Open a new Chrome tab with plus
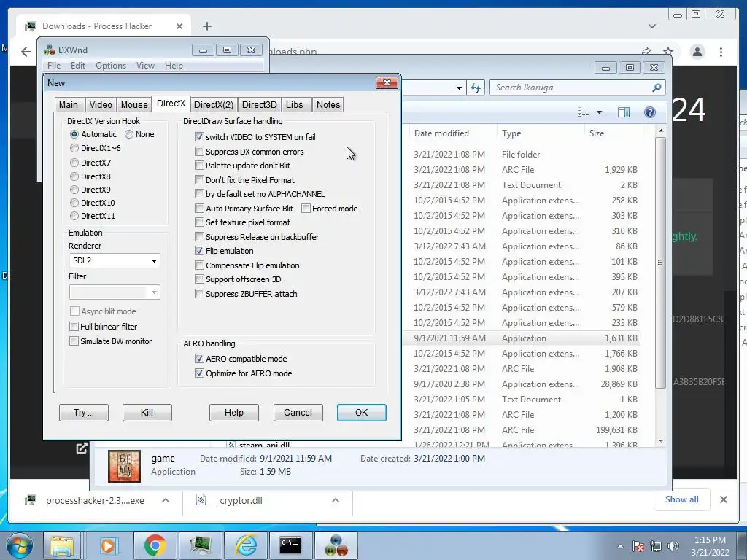This screenshot has height=560, width=747. pos(206,26)
